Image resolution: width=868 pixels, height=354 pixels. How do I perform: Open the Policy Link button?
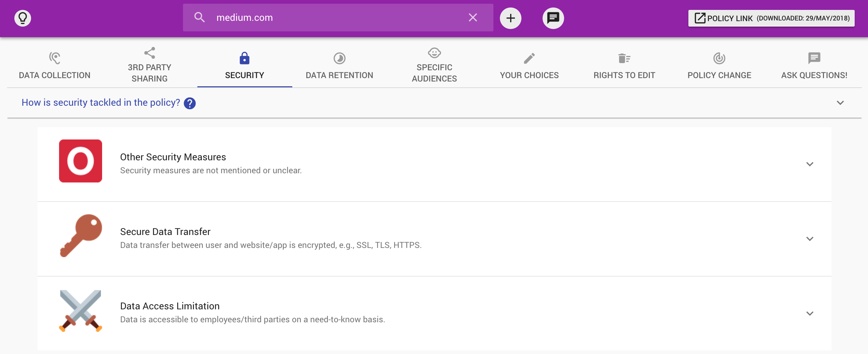pos(771,18)
